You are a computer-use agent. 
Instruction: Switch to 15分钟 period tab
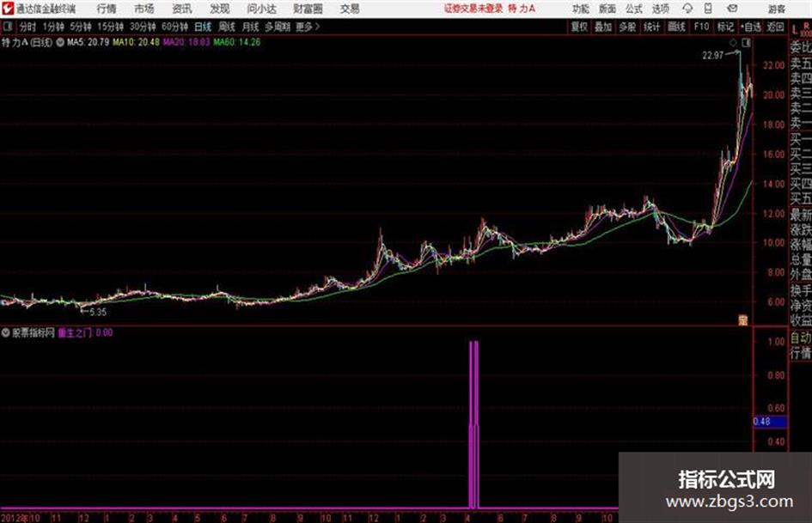click(x=111, y=27)
